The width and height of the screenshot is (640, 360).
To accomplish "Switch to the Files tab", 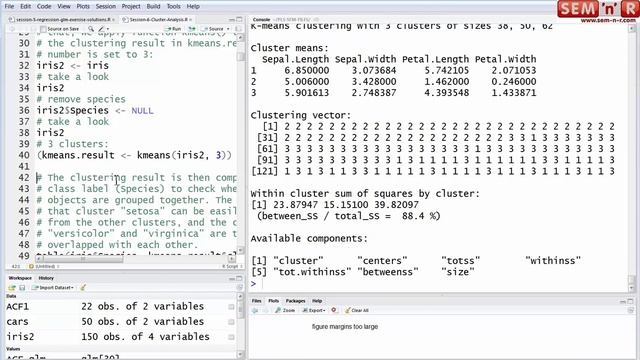I will (256, 301).
